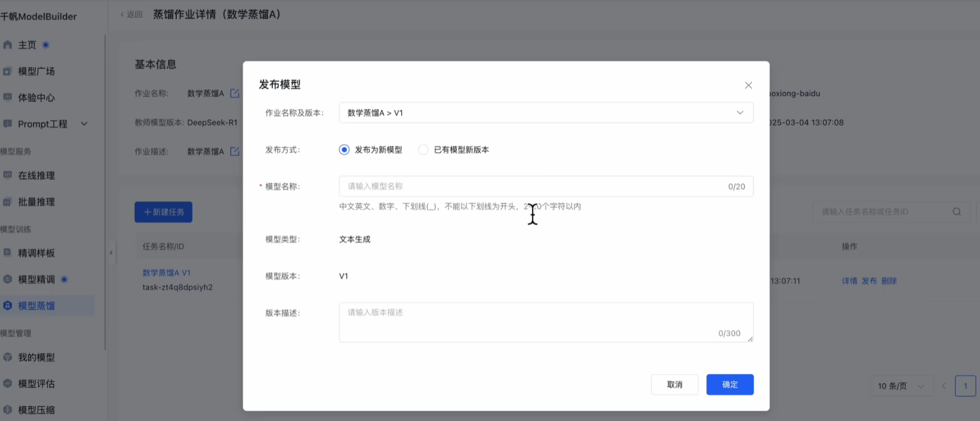Click the 模型评估 sidebar icon

tap(7, 383)
